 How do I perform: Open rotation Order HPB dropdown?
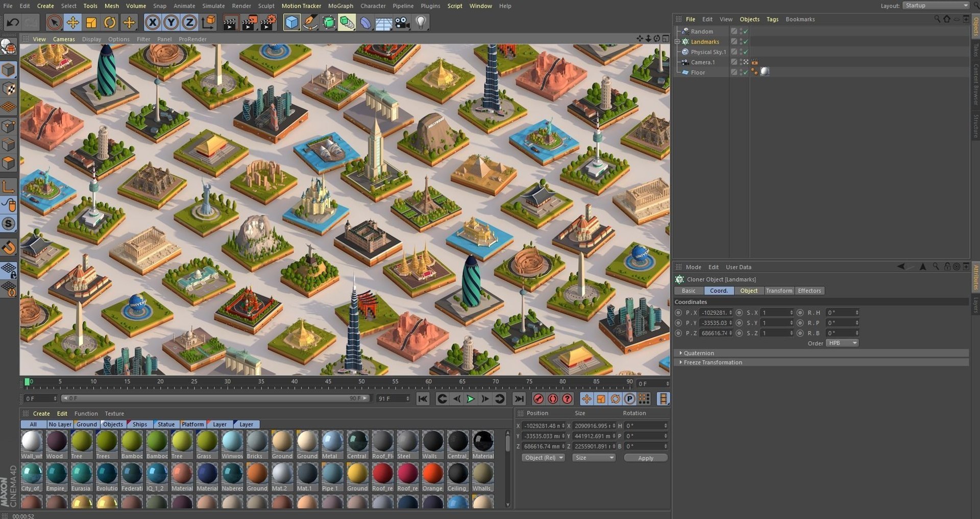[x=842, y=343]
